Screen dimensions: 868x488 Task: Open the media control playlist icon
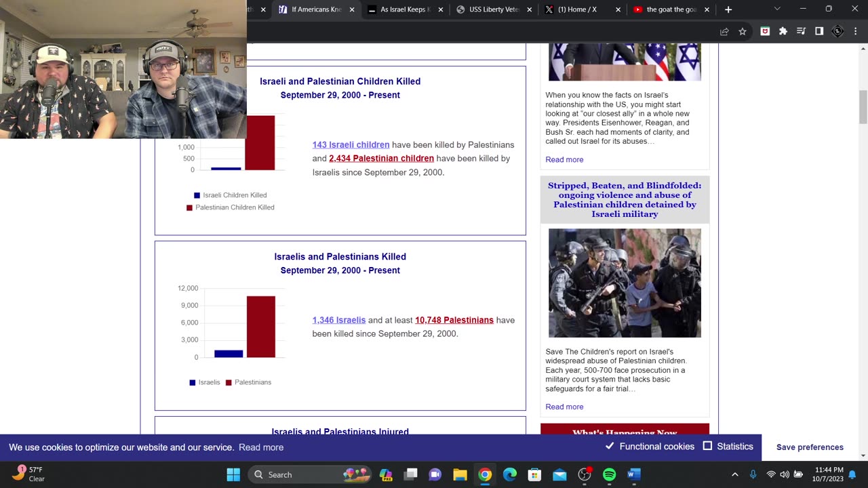point(801,31)
